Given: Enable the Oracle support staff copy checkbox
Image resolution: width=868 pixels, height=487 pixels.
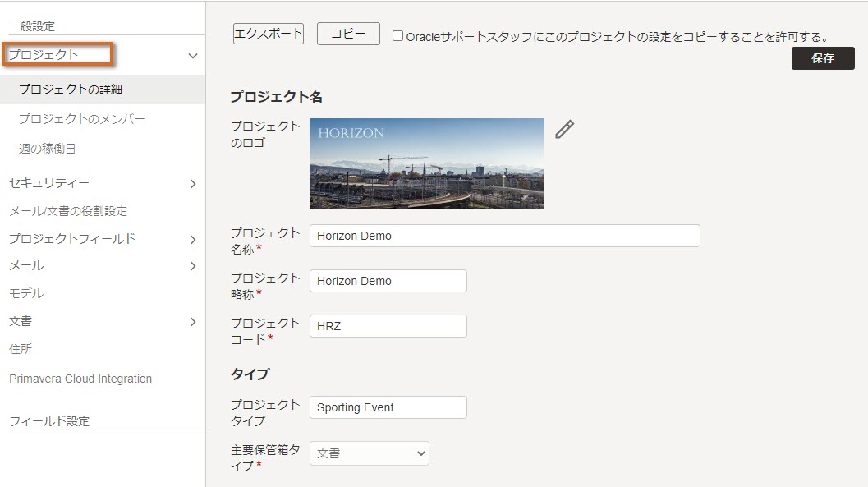Looking at the screenshot, I should (x=397, y=36).
